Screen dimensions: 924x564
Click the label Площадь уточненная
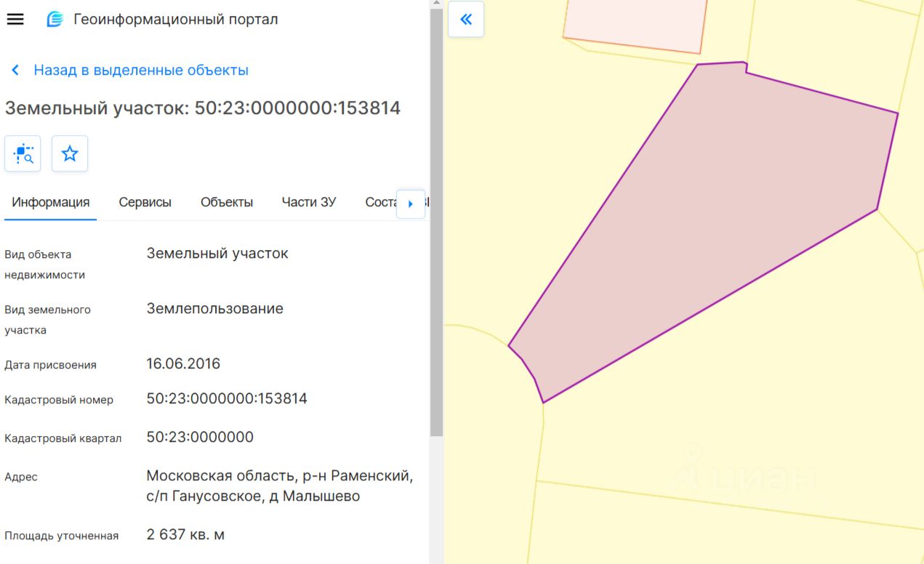point(62,536)
